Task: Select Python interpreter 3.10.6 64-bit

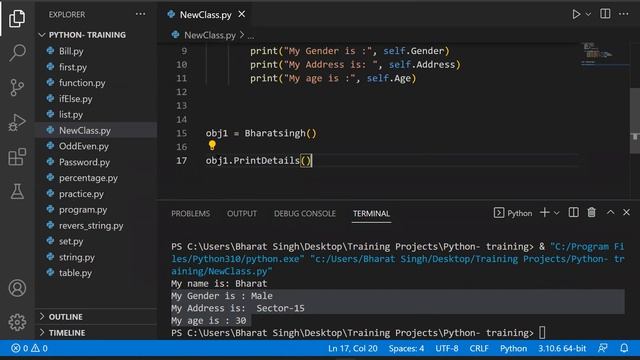Action: pyautogui.click(x=562, y=349)
